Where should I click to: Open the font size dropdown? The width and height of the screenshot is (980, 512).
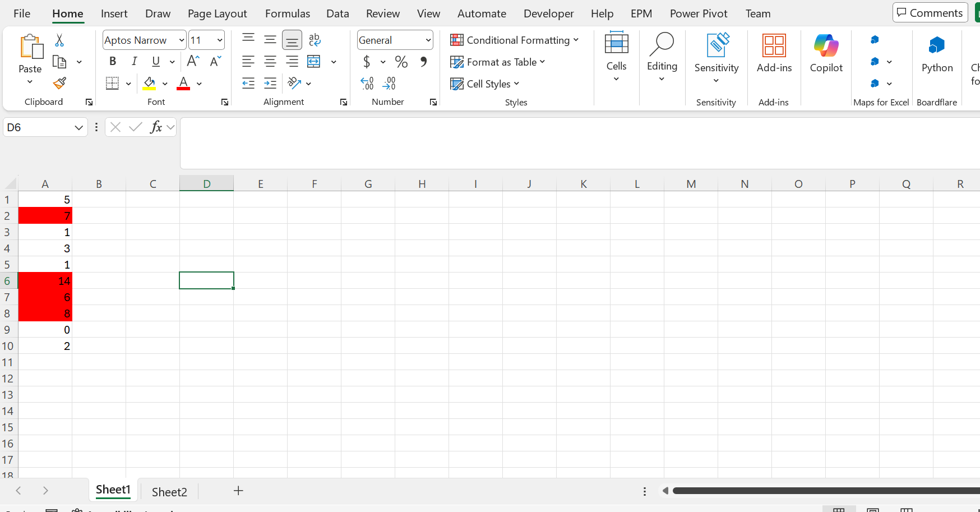click(x=220, y=40)
